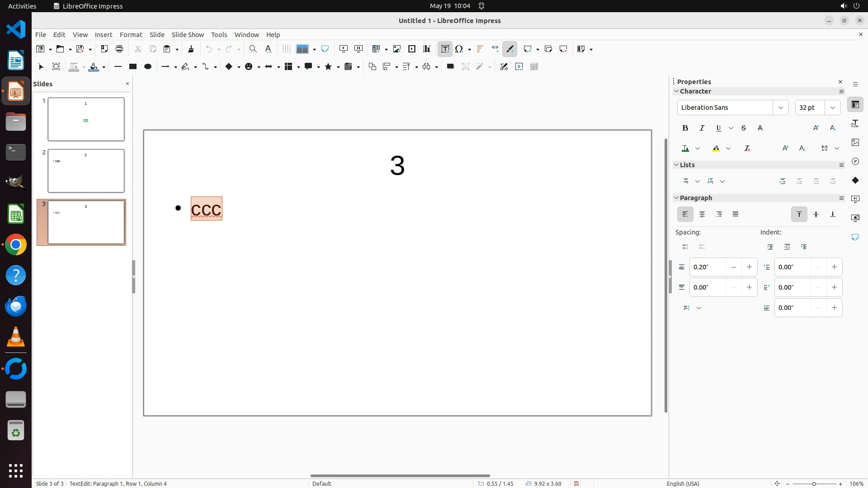Collapse the Lists section
This screenshot has width=868, height=488.
click(x=676, y=165)
